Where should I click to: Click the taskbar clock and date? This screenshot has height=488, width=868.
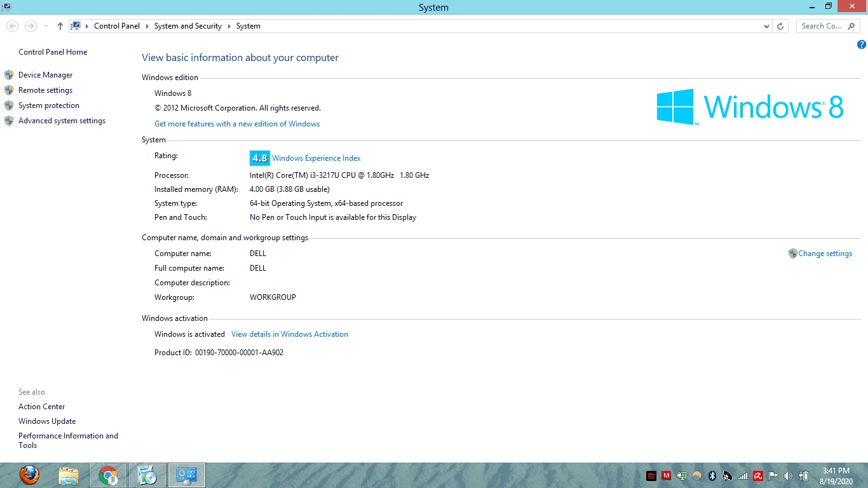click(x=836, y=476)
